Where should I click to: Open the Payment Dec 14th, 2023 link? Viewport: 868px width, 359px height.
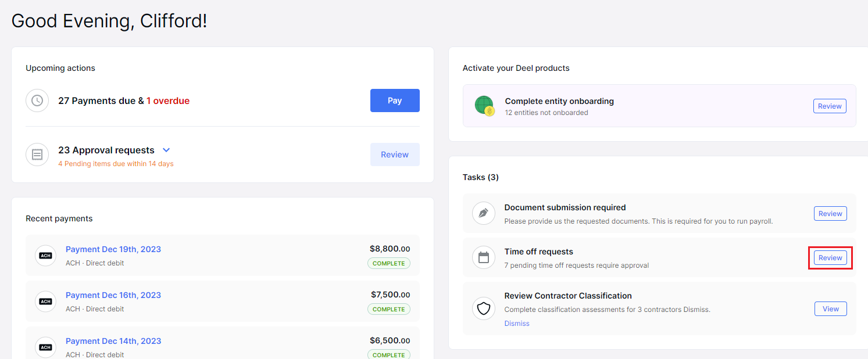[x=113, y=341]
